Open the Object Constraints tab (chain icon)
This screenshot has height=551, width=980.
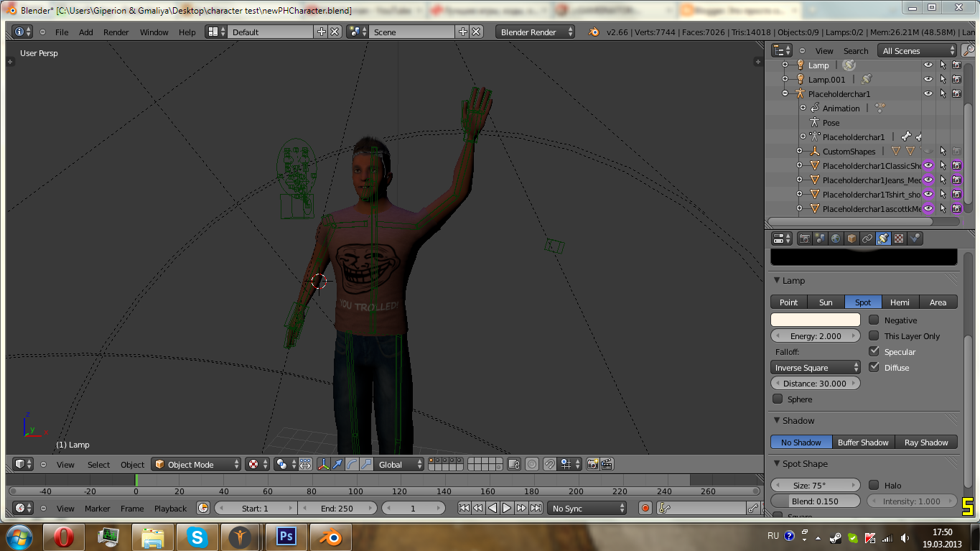(867, 239)
